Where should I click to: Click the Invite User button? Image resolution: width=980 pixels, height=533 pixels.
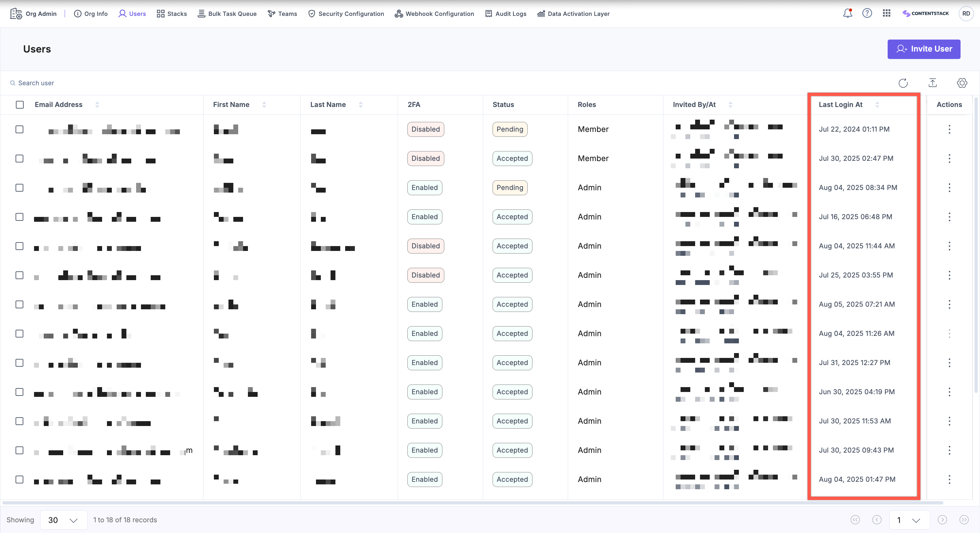[924, 49]
